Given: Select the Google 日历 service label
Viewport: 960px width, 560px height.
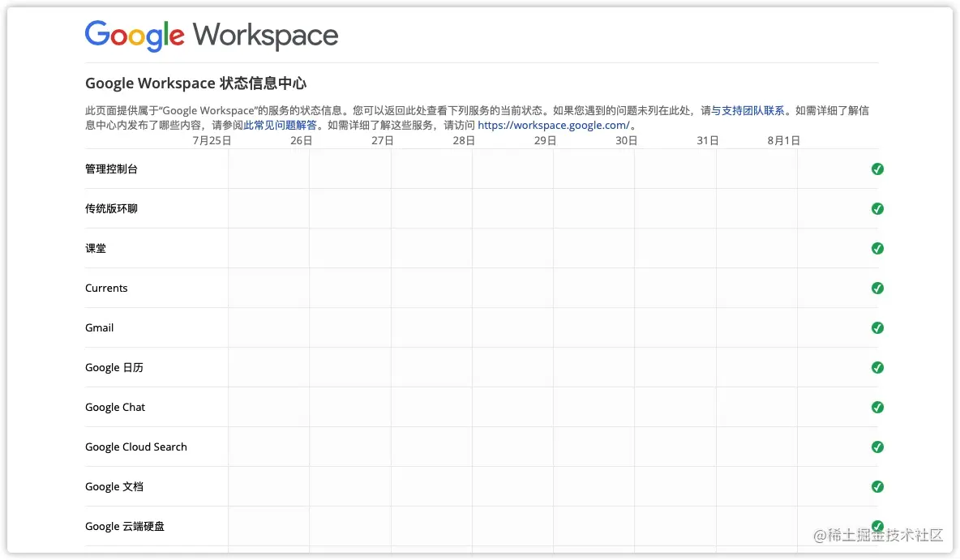Looking at the screenshot, I should [x=114, y=368].
